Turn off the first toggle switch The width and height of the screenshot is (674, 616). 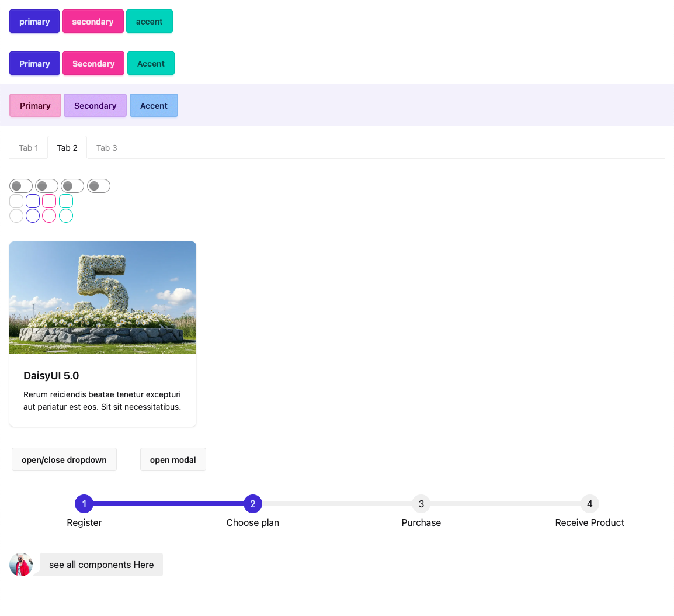point(20,185)
